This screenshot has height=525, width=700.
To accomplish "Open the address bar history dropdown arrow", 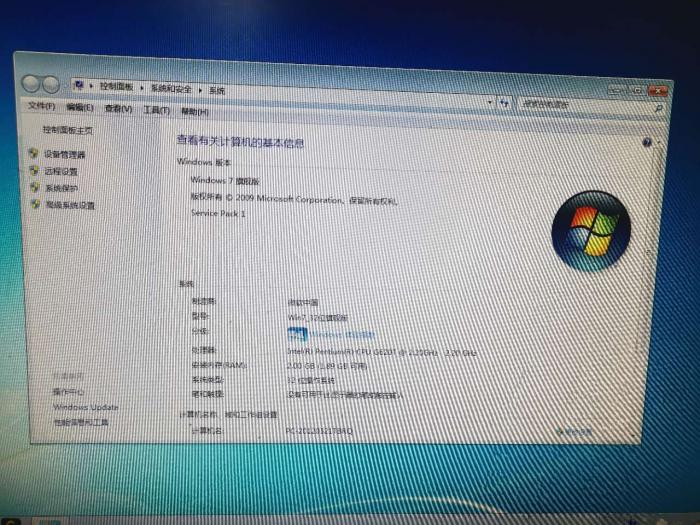I will point(490,102).
